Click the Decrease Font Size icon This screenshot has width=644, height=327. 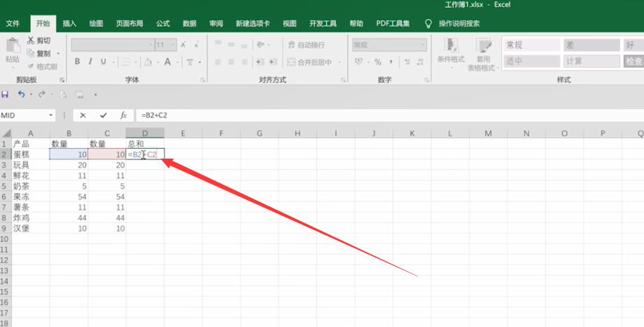coord(196,45)
